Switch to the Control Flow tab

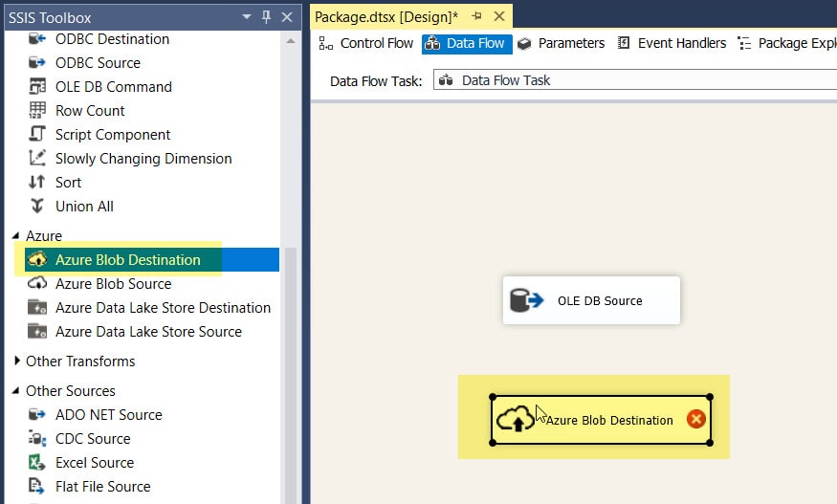click(366, 43)
